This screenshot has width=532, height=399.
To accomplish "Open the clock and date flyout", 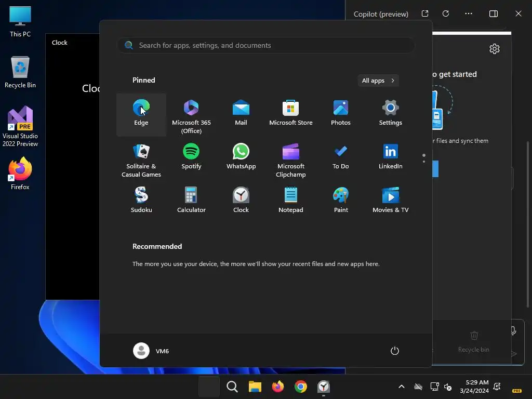I will click(474, 387).
